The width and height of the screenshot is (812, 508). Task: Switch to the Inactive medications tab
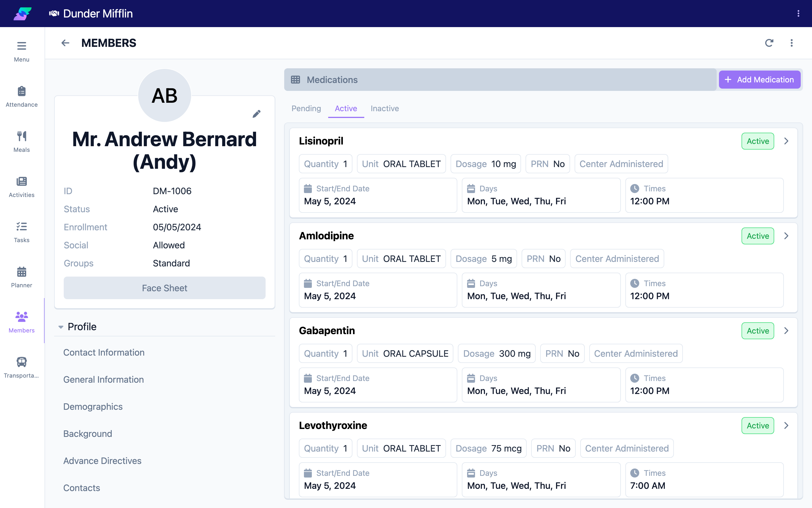tap(385, 109)
